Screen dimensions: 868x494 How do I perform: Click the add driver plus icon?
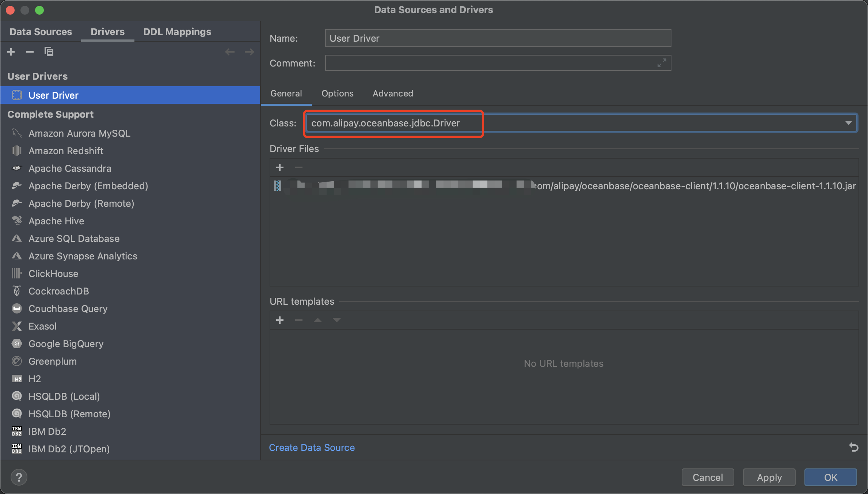(x=11, y=52)
